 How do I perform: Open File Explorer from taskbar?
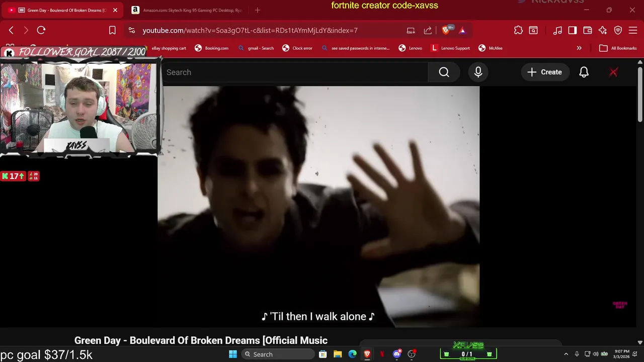click(338, 354)
